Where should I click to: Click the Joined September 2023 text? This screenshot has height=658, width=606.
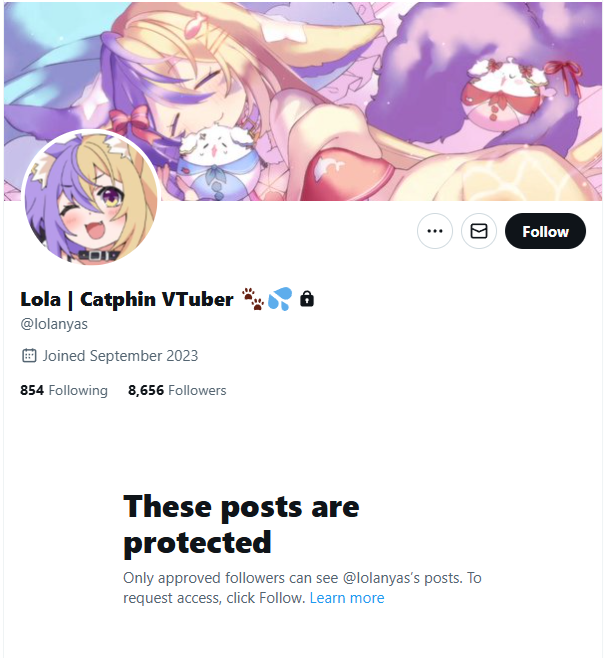coord(120,356)
